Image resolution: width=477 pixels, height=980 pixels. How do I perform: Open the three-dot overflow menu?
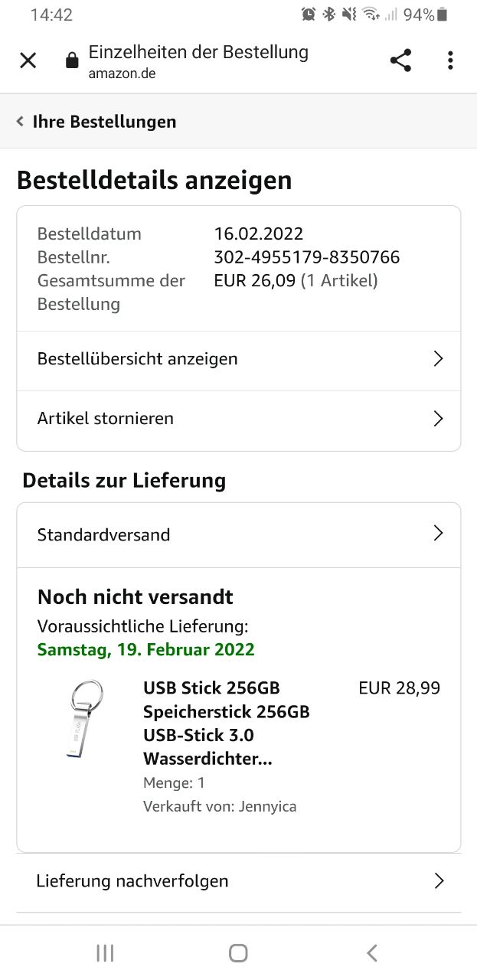(x=450, y=60)
